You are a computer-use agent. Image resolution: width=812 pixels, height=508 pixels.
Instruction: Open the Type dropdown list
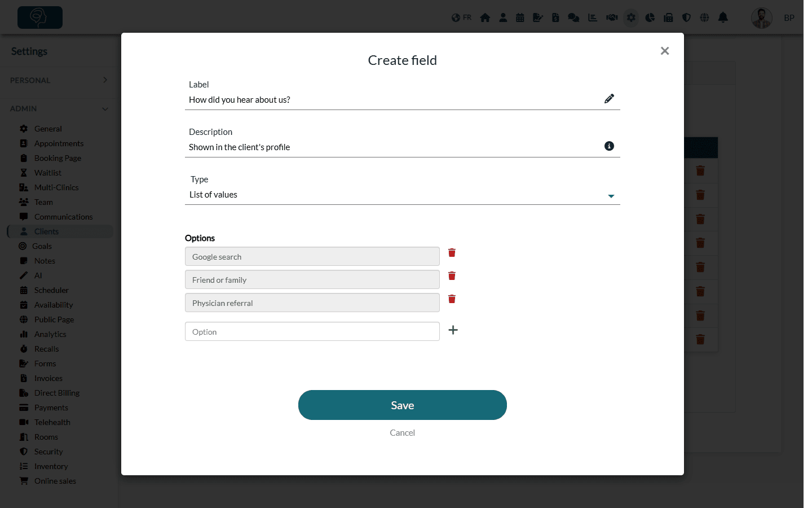coord(402,195)
